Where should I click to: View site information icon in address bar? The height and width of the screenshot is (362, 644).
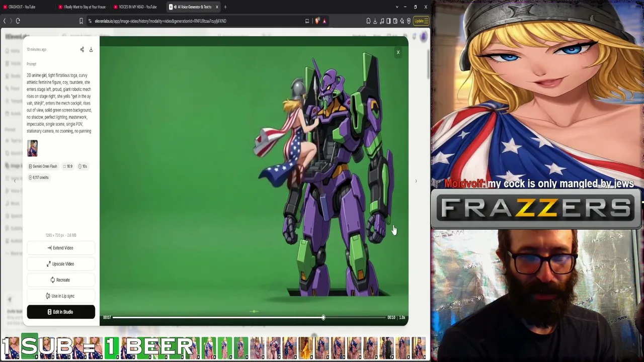coord(90,21)
